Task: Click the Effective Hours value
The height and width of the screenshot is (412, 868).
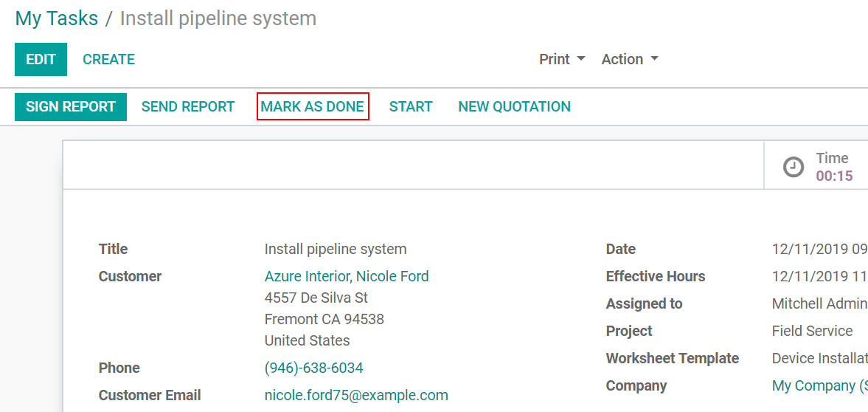Action: tap(820, 276)
